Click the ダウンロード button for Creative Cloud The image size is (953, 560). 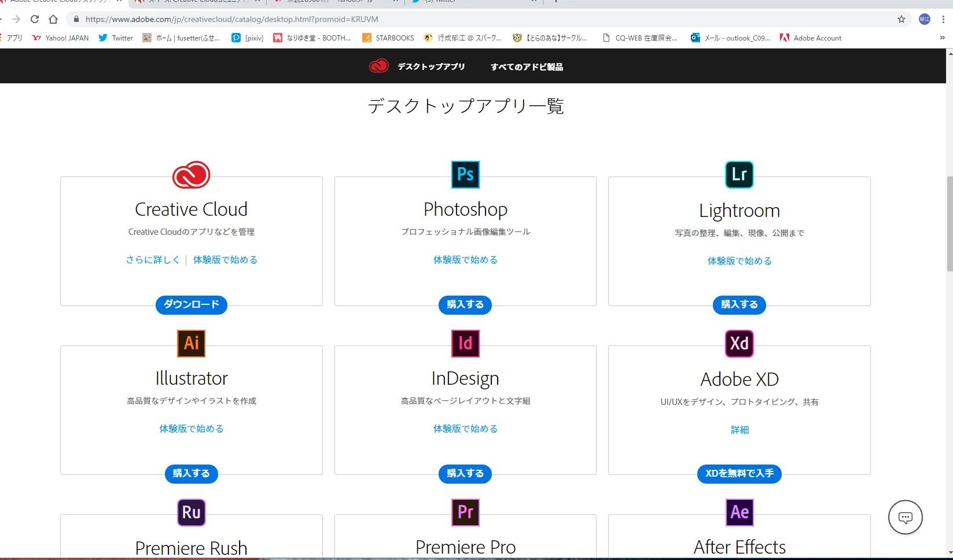click(191, 305)
